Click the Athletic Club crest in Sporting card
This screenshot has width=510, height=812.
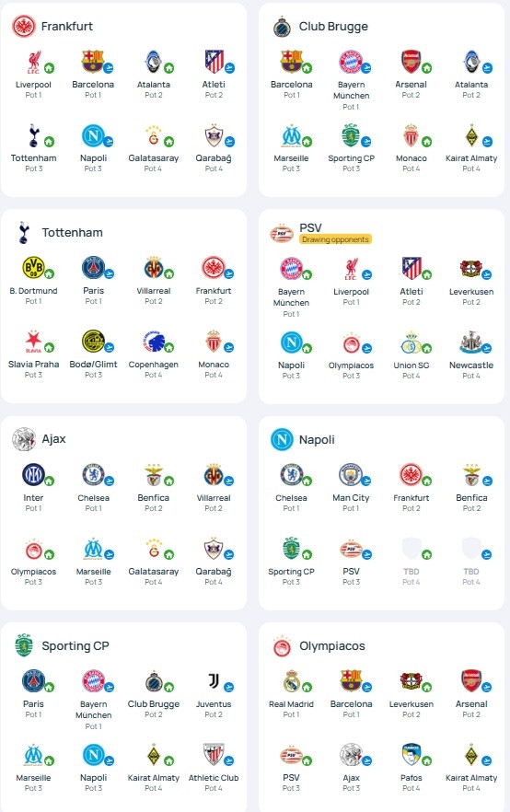214,755
